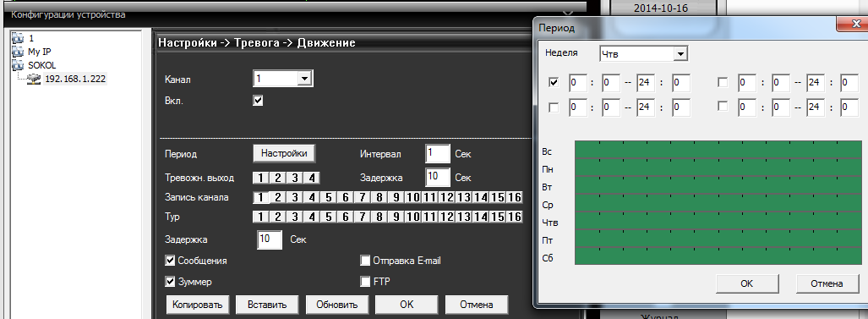This screenshot has width=868, height=319.
Task: Toggle the Вкл. enable checkbox
Action: 258,101
